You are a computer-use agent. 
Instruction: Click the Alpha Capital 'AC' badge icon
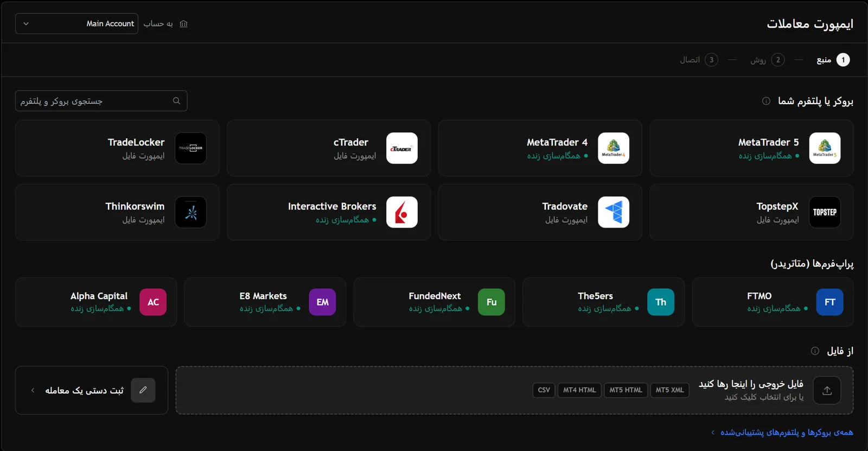tap(153, 302)
